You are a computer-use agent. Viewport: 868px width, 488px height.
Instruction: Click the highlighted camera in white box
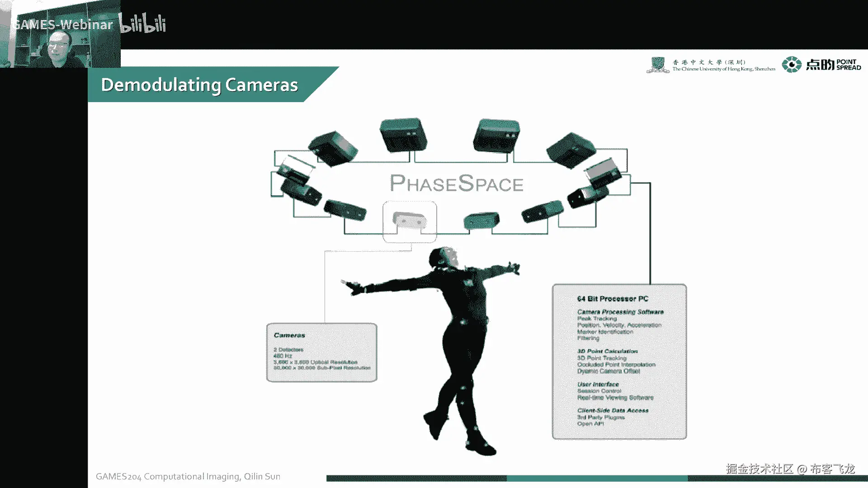[410, 221]
